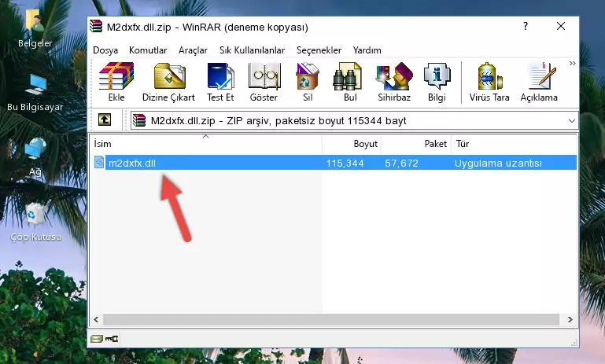Click the horizontal scrollbar left arrow
The height and width of the screenshot is (364, 605).
coord(96,319)
